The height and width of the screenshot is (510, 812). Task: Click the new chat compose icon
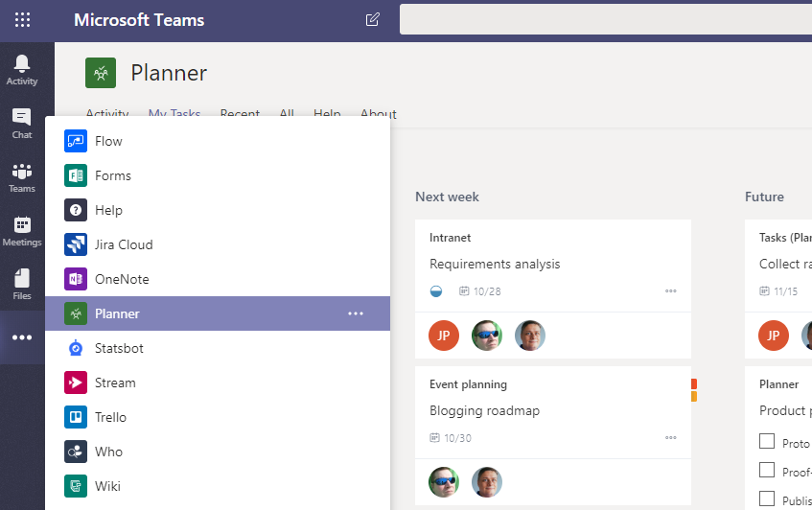pyautogui.click(x=372, y=20)
